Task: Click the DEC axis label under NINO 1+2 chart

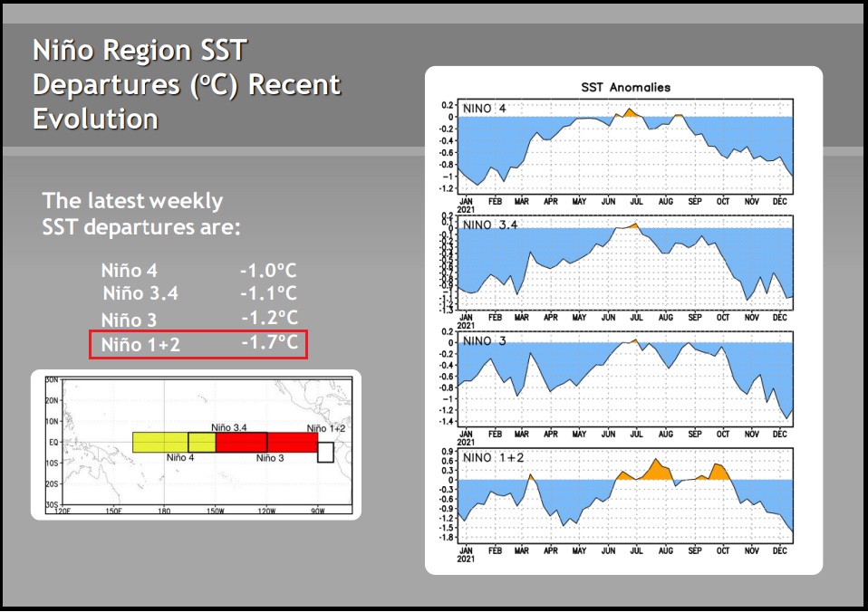Action: (x=779, y=550)
